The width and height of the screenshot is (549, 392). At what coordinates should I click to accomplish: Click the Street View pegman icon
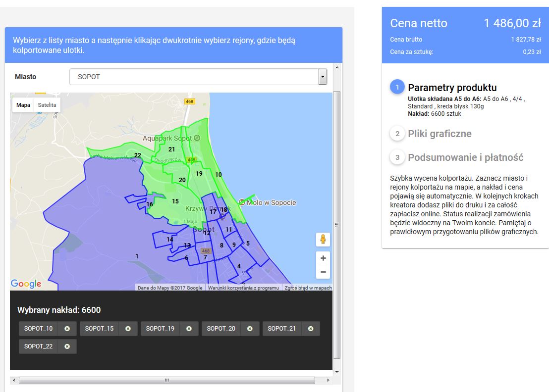[323, 240]
